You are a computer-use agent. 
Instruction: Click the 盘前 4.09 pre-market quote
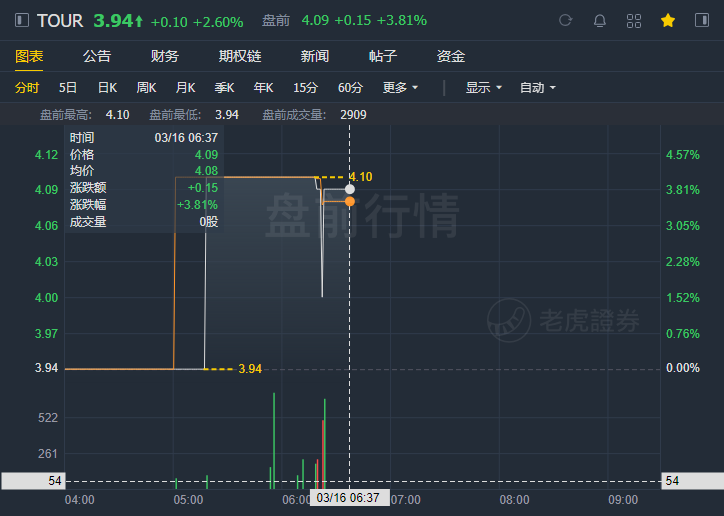click(344, 20)
